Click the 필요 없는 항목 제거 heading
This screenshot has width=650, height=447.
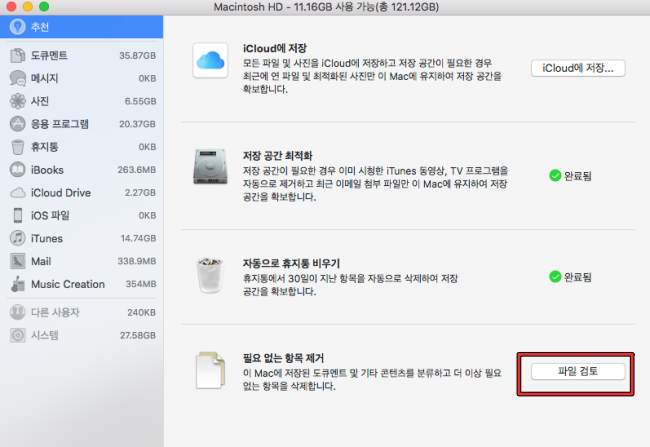pos(283,357)
